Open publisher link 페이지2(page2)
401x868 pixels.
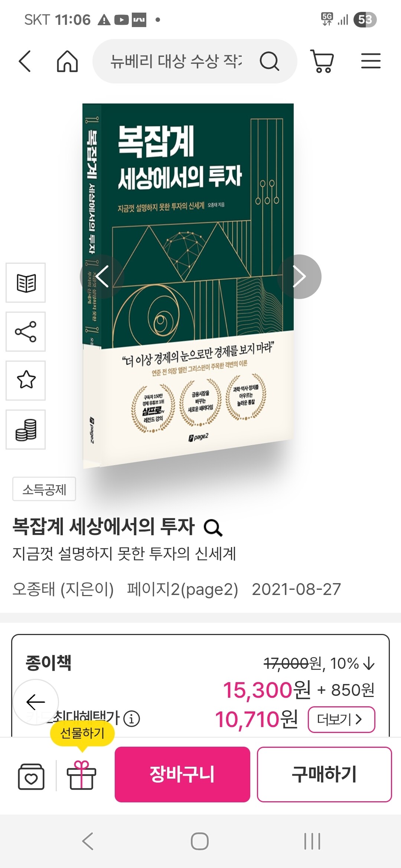182,589
